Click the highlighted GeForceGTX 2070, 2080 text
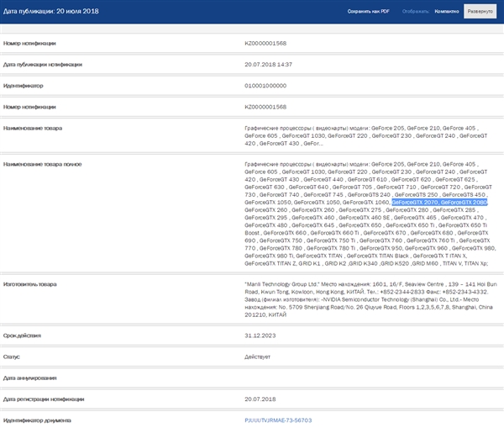The height and width of the screenshot is (428, 504). (x=439, y=202)
